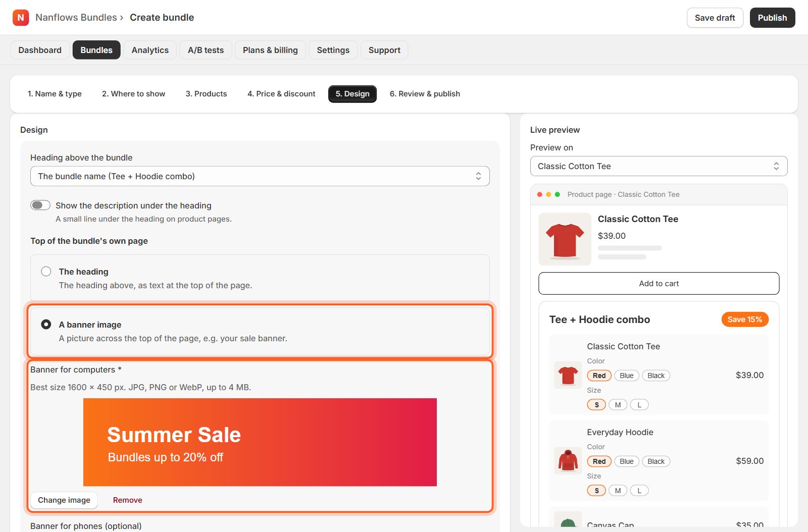The image size is (808, 532).
Task: Click the Summer Sale banner image
Action: click(x=260, y=442)
